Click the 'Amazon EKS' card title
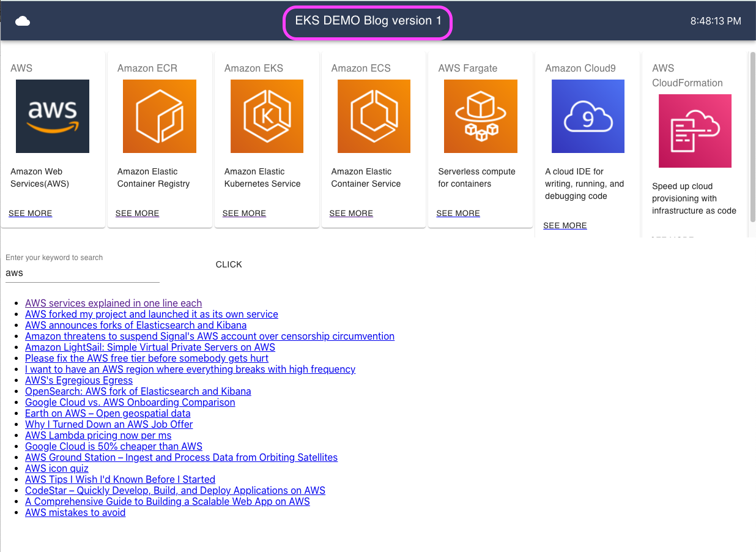 click(254, 68)
